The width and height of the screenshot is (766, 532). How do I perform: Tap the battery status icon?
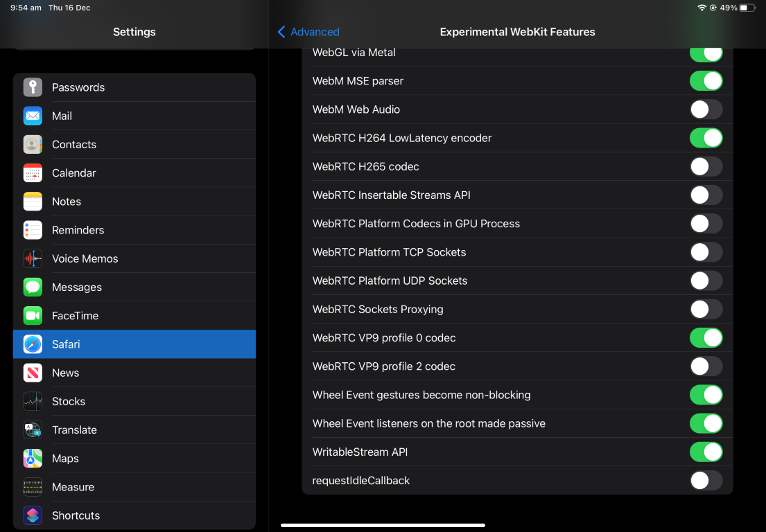coord(747,8)
